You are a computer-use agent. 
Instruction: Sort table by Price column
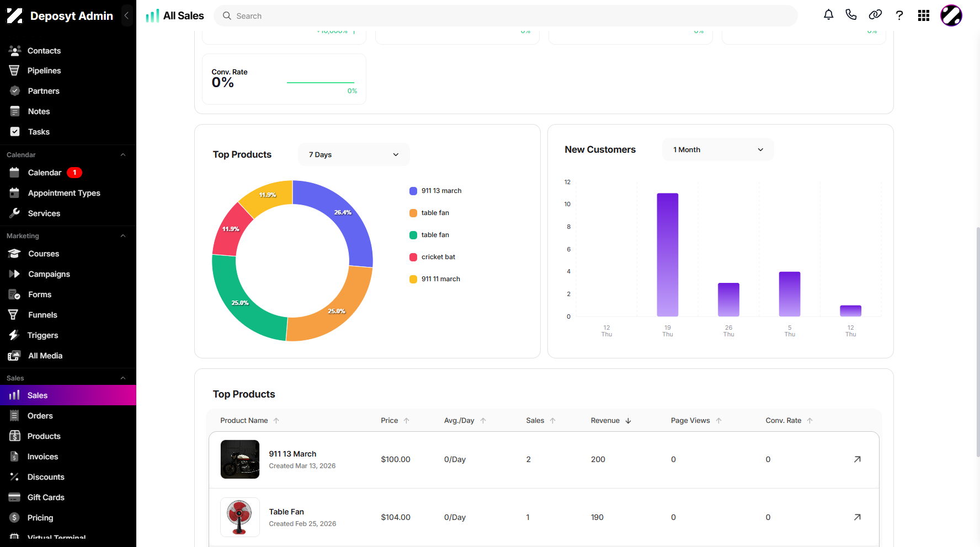point(395,420)
